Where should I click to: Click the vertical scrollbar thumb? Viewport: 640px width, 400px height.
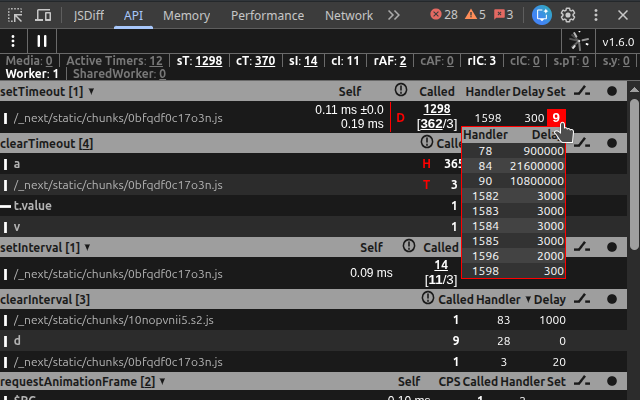(634, 173)
